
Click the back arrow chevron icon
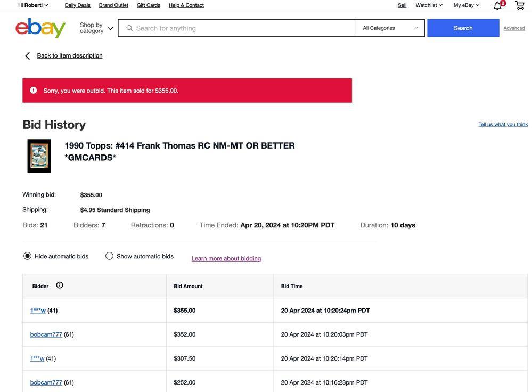28,56
